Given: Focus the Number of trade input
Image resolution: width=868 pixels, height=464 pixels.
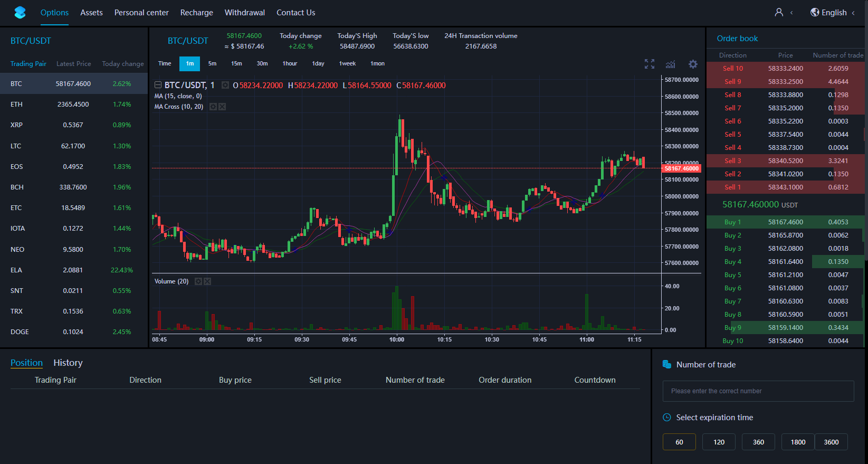Looking at the screenshot, I should 758,391.
